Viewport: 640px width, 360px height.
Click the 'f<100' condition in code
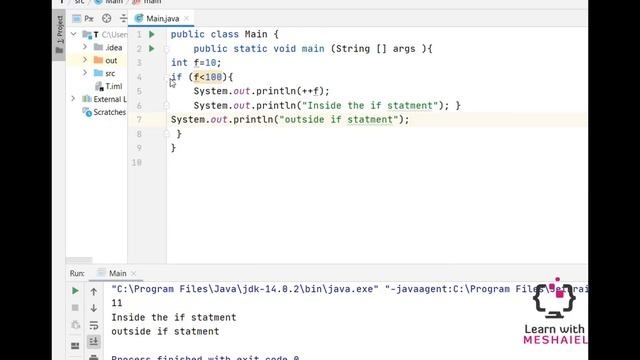208,77
